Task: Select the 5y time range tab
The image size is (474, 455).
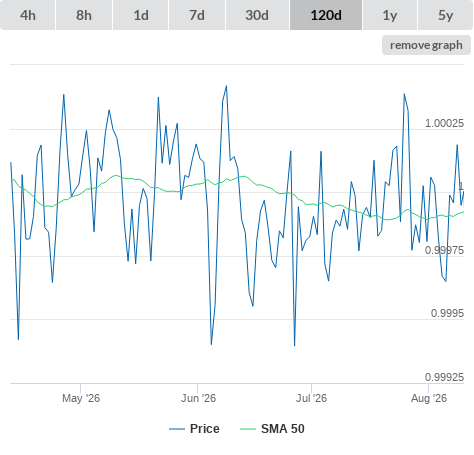Action: point(446,15)
